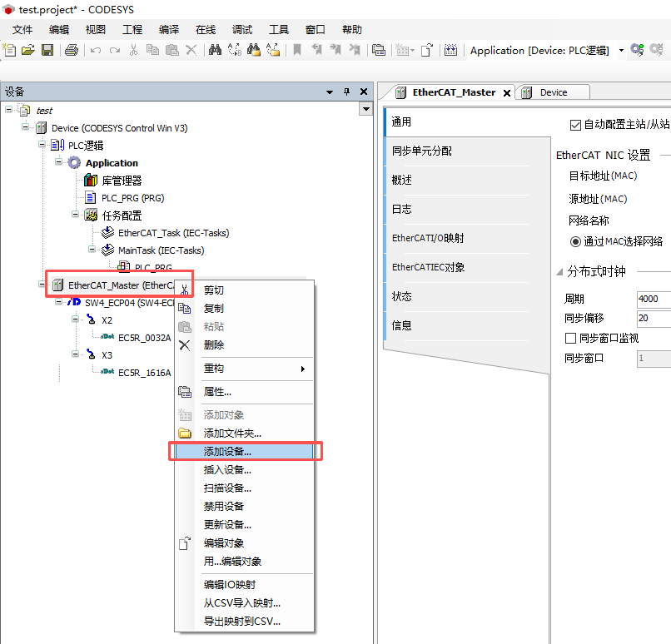Click the 库管理器 library icon

pos(91,180)
